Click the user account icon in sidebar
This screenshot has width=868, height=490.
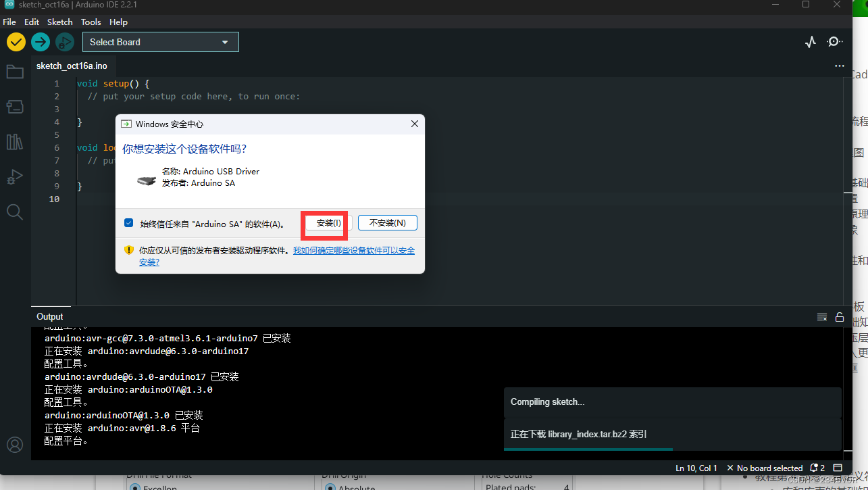click(x=15, y=445)
